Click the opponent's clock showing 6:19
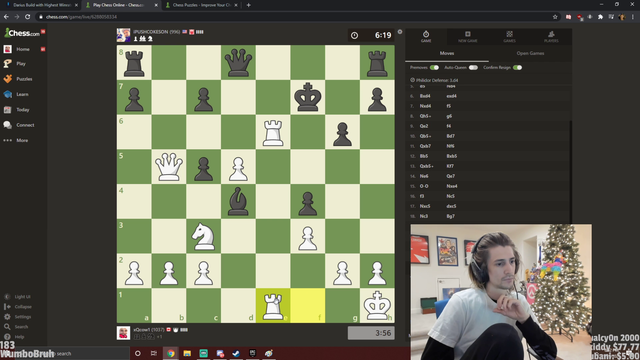This screenshot has width=640, height=360. click(371, 35)
